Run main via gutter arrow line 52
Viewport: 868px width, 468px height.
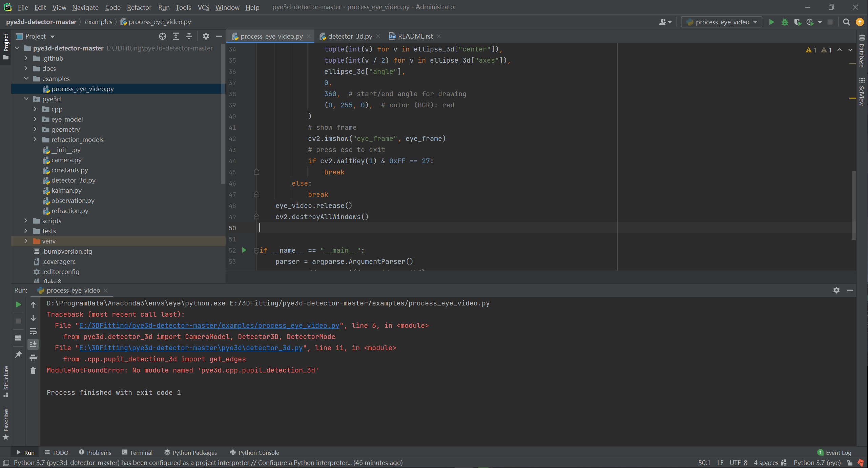(244, 250)
